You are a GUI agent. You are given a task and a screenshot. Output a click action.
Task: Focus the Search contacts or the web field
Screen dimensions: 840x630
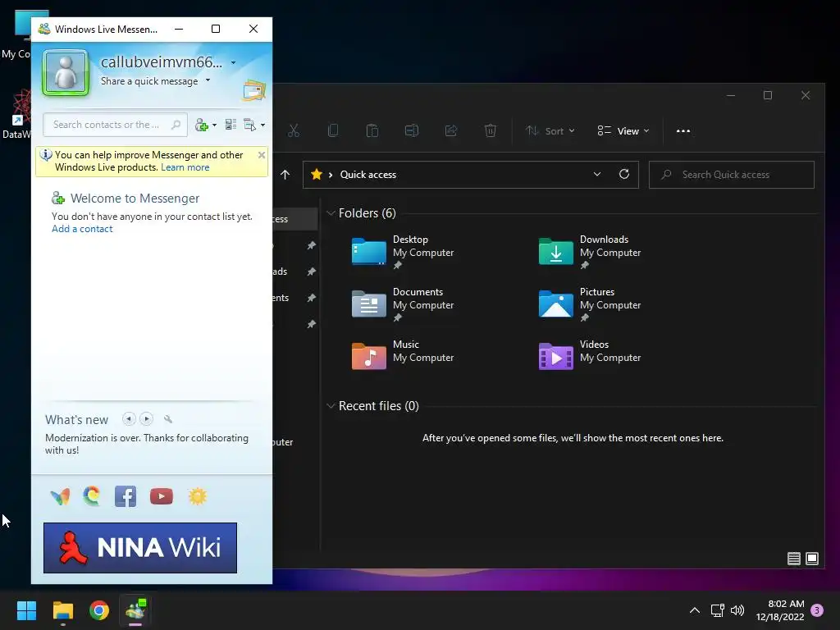point(115,125)
